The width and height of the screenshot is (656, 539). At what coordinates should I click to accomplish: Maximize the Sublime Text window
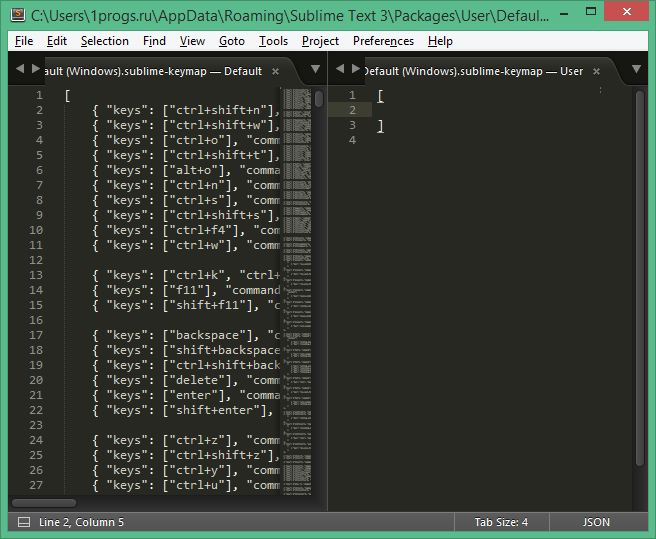click(591, 12)
